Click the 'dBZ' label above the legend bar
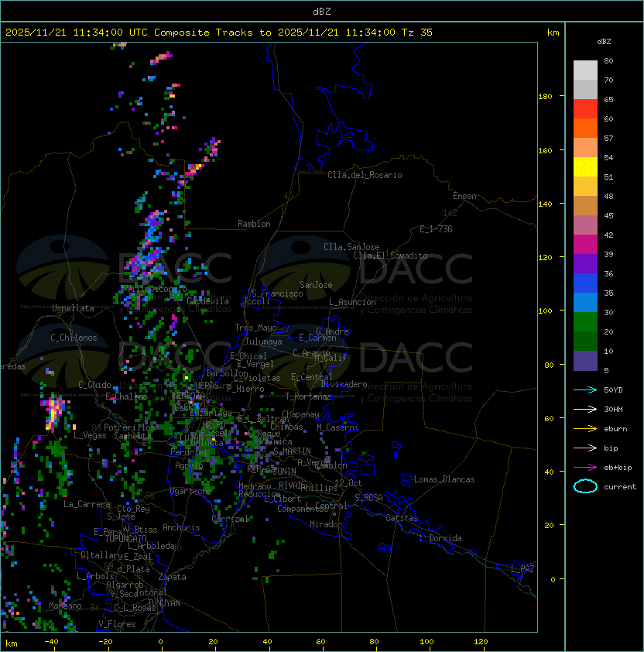644x652 pixels. click(x=604, y=42)
